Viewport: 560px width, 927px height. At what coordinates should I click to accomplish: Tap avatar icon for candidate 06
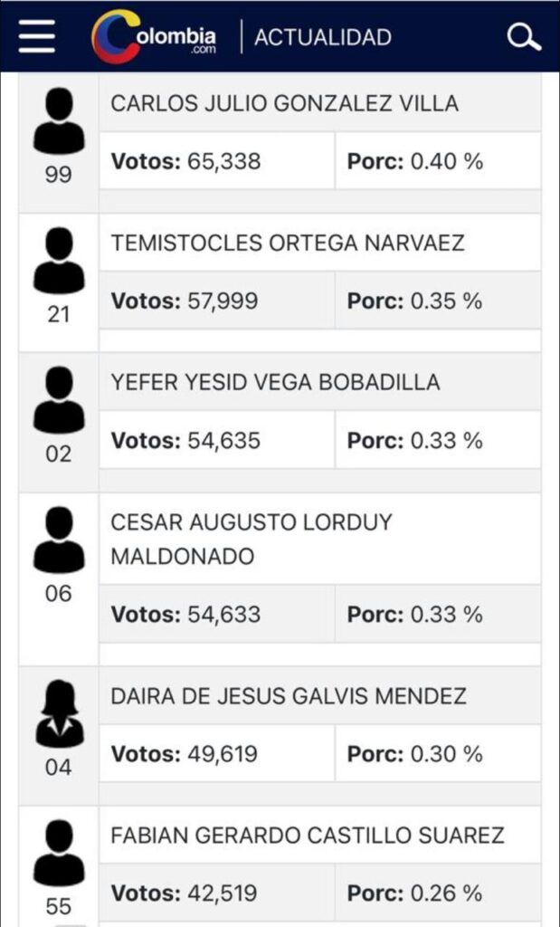[x=59, y=541]
